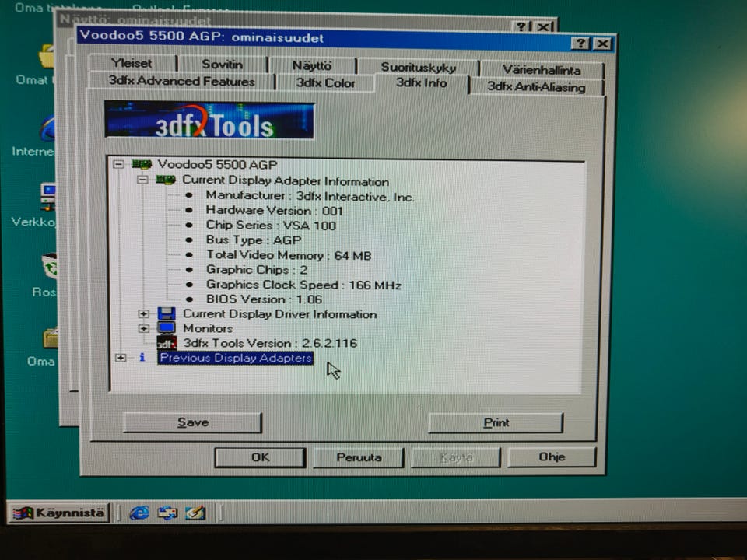Launch Internet Explorer from quick launch
This screenshot has width=747, height=560.
pyautogui.click(x=139, y=513)
